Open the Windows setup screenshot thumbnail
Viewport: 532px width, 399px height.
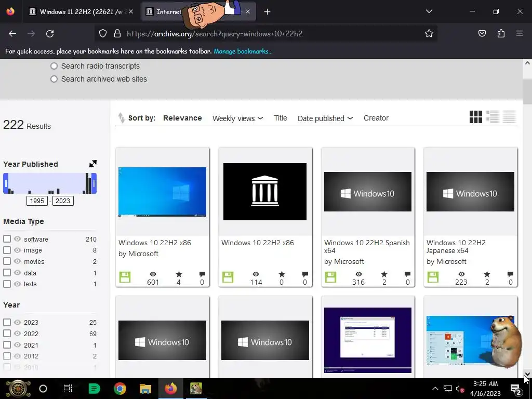click(368, 340)
